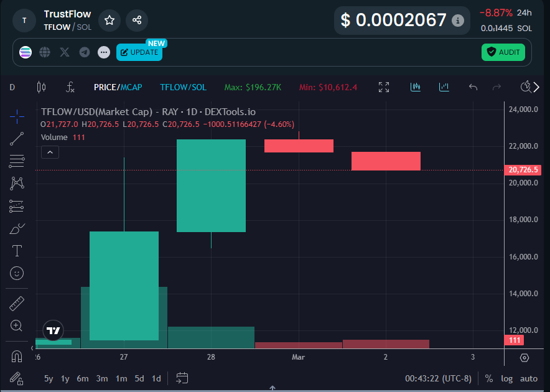This screenshot has width=550, height=392.
Task: Show more toolbar items with right arrow
Action: [536, 87]
